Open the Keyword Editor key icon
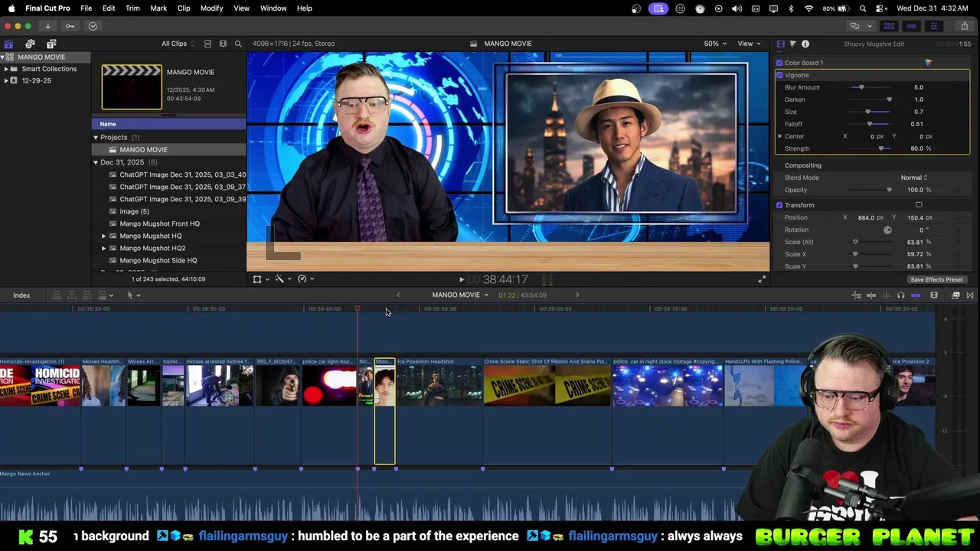 pyautogui.click(x=70, y=26)
